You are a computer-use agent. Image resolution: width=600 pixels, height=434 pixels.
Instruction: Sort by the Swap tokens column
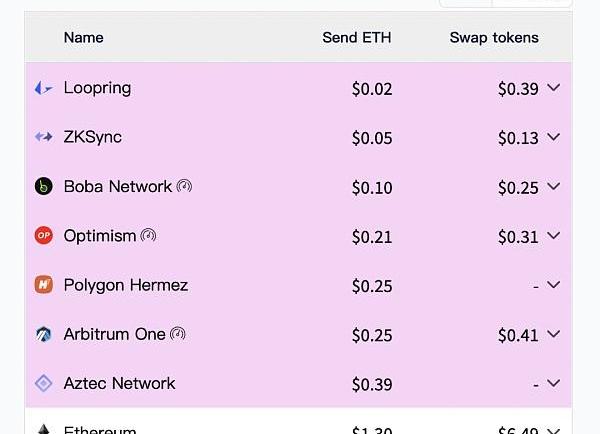pos(494,38)
